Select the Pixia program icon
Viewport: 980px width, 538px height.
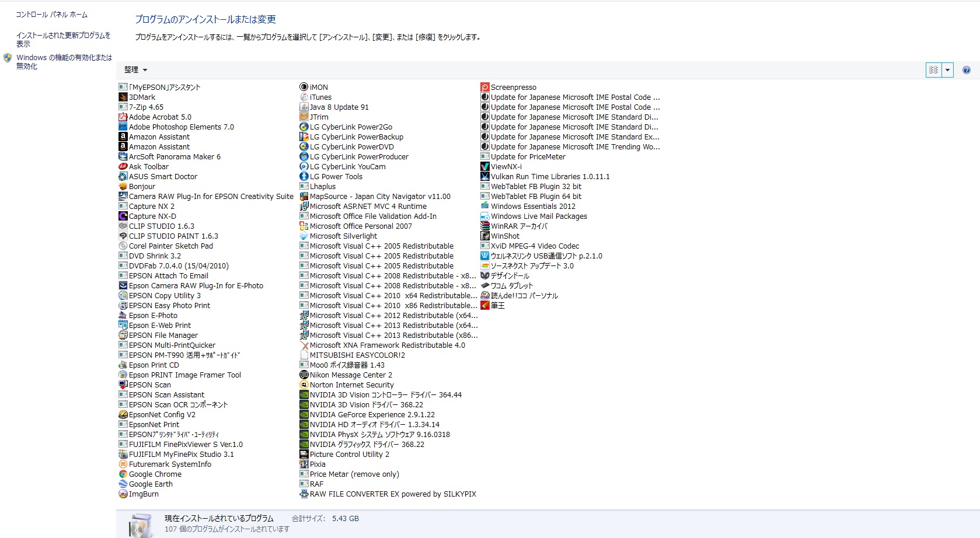pyautogui.click(x=304, y=464)
